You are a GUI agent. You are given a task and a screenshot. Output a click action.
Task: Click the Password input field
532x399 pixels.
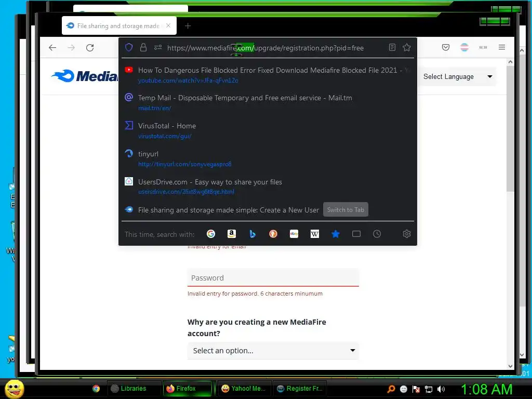click(x=273, y=277)
